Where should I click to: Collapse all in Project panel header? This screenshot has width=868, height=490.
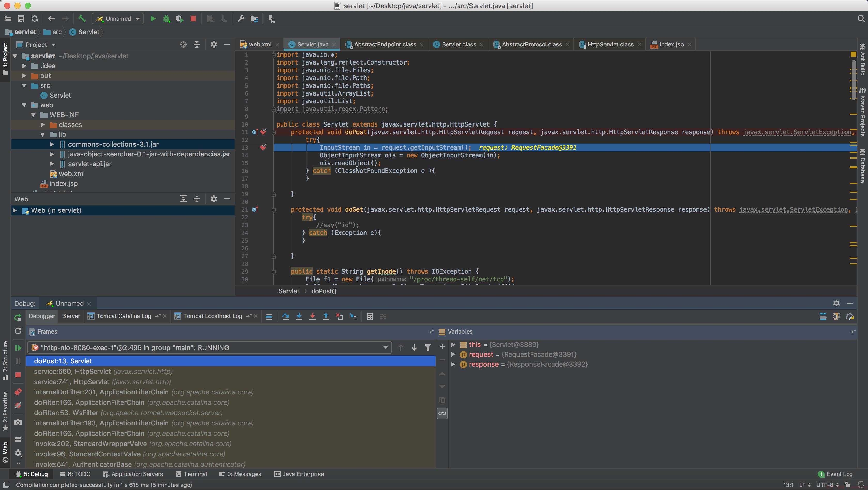[x=197, y=44]
